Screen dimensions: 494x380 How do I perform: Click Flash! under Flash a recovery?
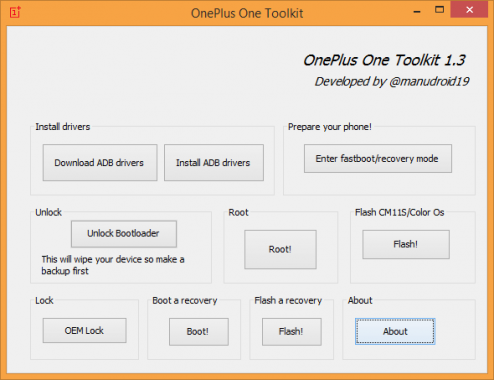coord(292,332)
